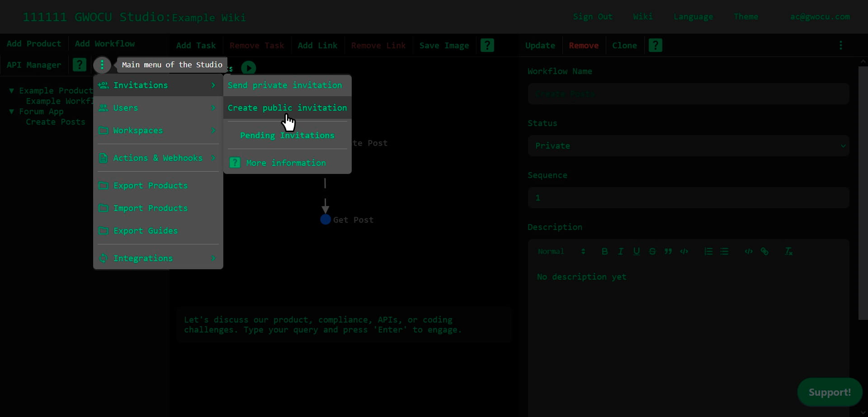This screenshot has width=868, height=417.
Task: Toggle underline formatting in description editor
Action: pos(637,251)
